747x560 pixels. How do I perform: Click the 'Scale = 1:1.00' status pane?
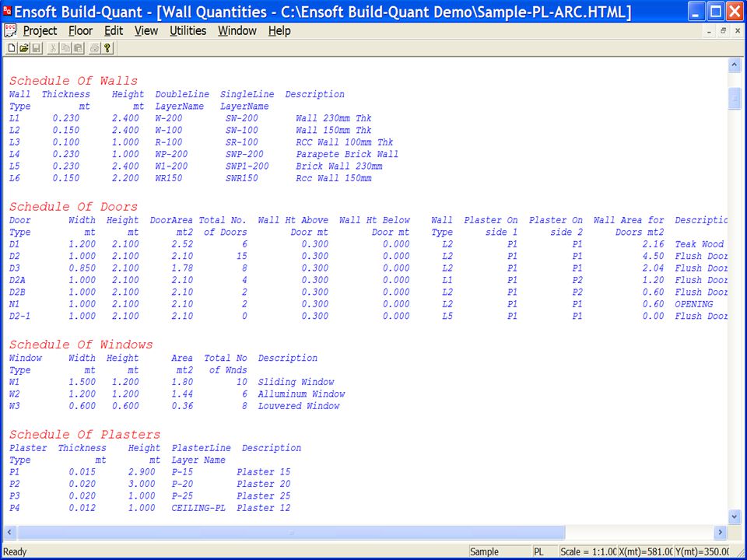[x=588, y=552]
